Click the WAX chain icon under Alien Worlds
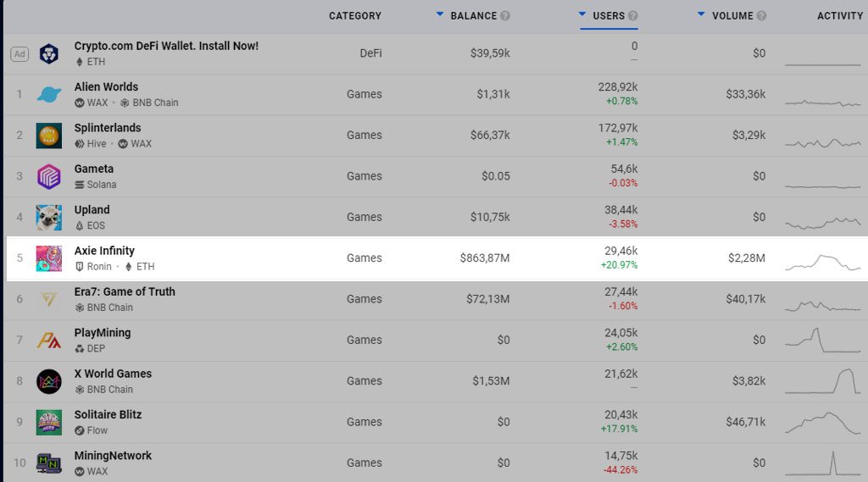 [79, 103]
